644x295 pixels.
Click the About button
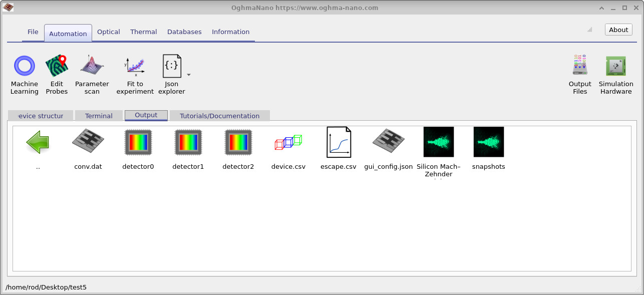pos(618,29)
